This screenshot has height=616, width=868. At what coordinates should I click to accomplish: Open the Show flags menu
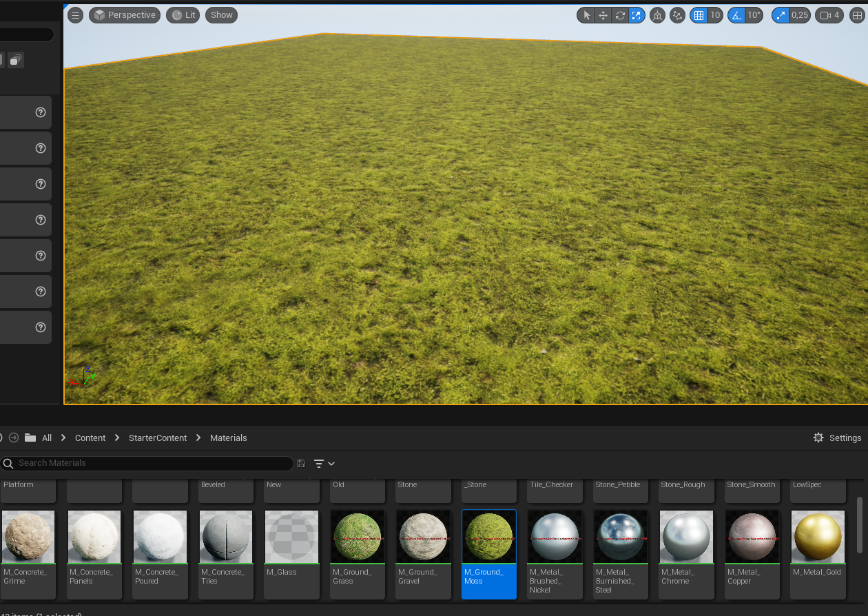(x=221, y=15)
